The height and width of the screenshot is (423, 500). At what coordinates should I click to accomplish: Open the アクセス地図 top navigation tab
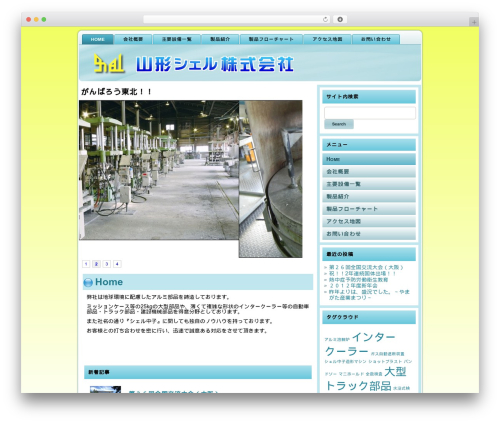point(327,39)
